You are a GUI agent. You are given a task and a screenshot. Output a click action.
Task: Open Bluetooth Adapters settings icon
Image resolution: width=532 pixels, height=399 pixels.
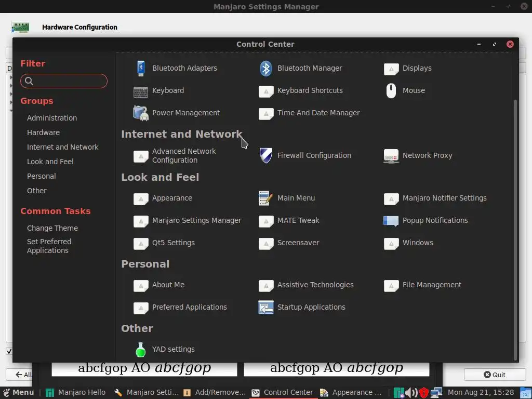(x=140, y=68)
